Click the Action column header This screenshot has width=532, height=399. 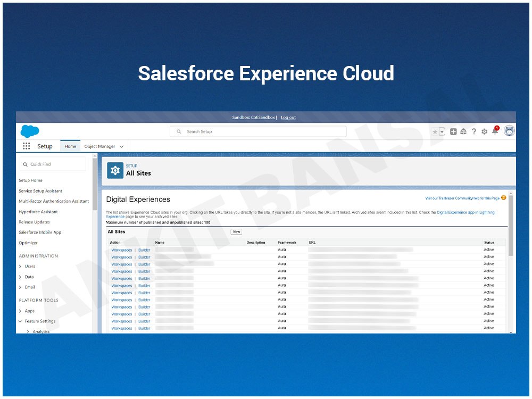[115, 243]
